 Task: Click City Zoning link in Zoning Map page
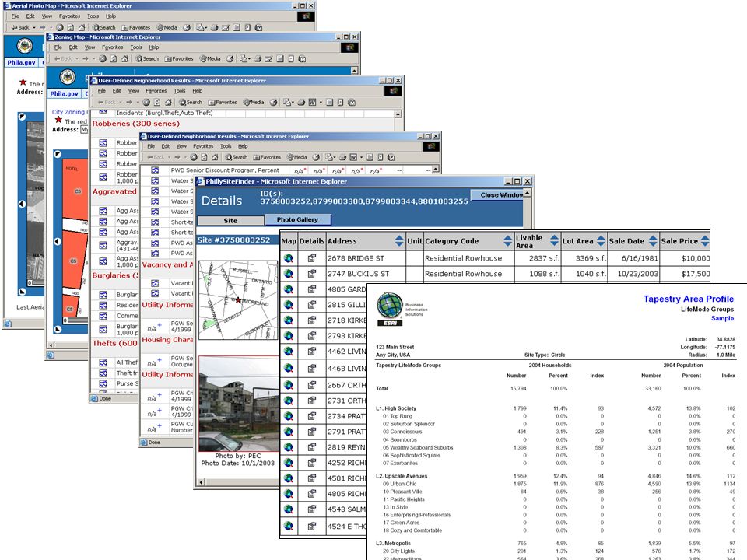(x=68, y=112)
